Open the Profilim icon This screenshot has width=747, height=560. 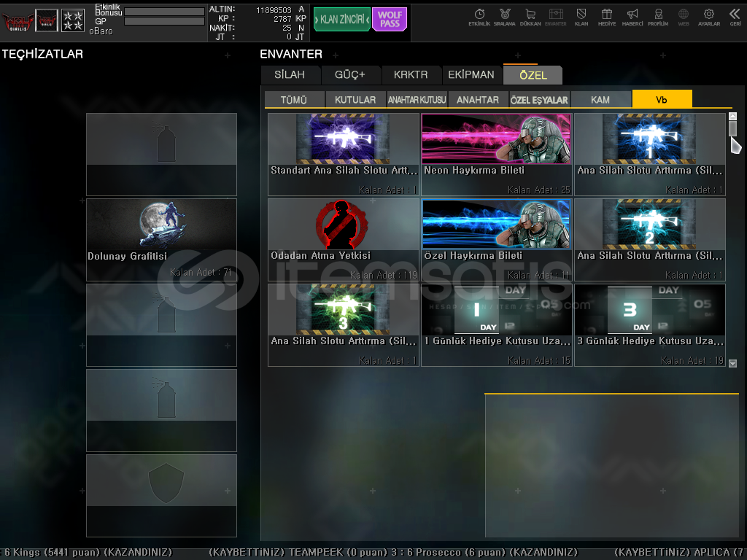658,17
